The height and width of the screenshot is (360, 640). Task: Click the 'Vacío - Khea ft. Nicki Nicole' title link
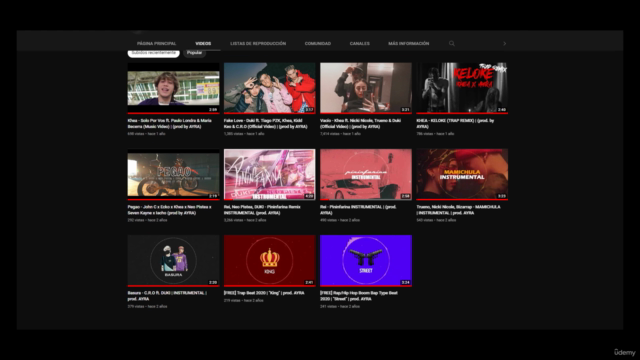pos(361,124)
